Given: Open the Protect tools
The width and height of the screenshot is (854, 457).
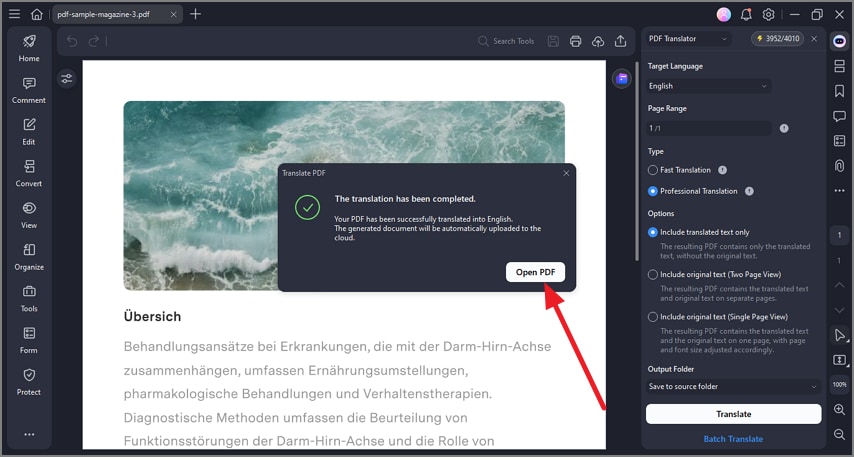Looking at the screenshot, I should (x=29, y=382).
